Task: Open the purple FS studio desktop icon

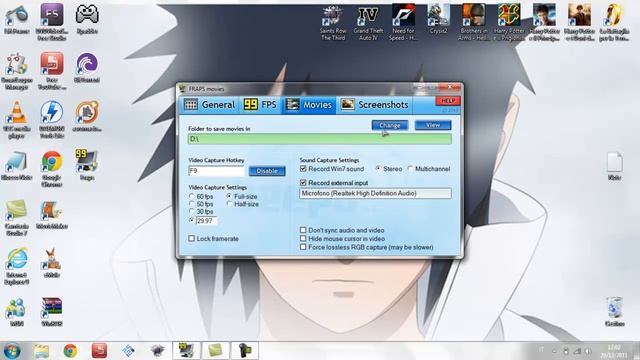Action: [52, 15]
